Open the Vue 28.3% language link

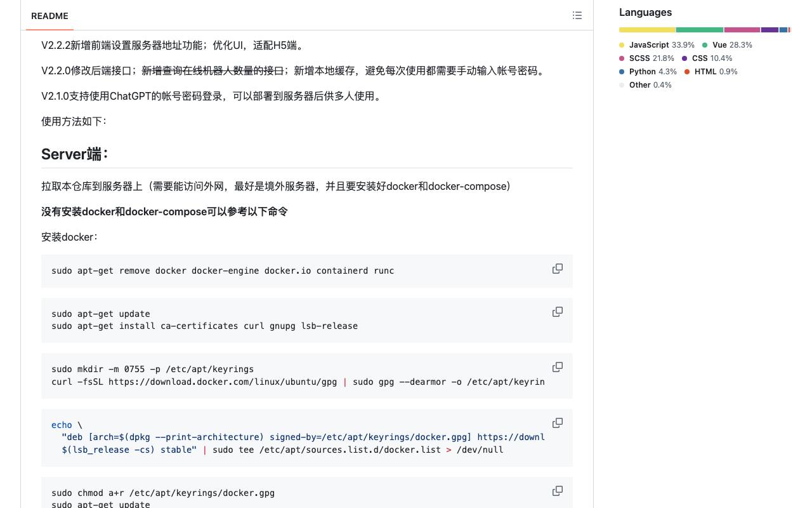click(x=727, y=45)
